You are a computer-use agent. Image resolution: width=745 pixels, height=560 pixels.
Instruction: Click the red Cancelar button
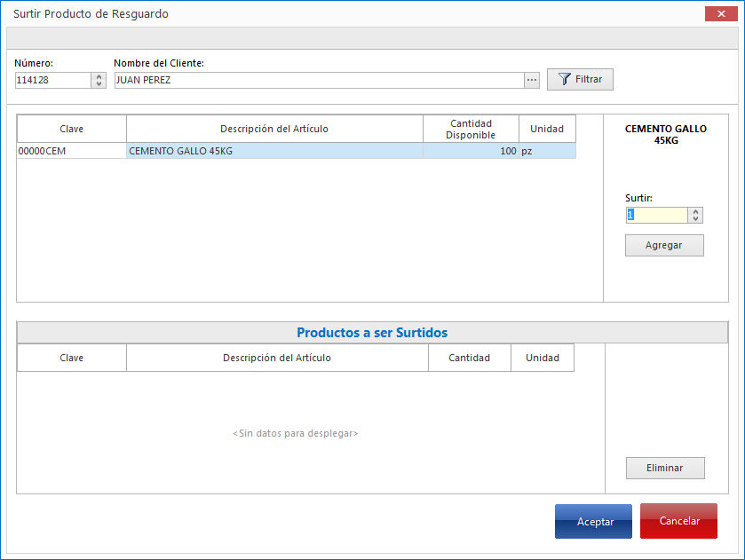point(678,522)
